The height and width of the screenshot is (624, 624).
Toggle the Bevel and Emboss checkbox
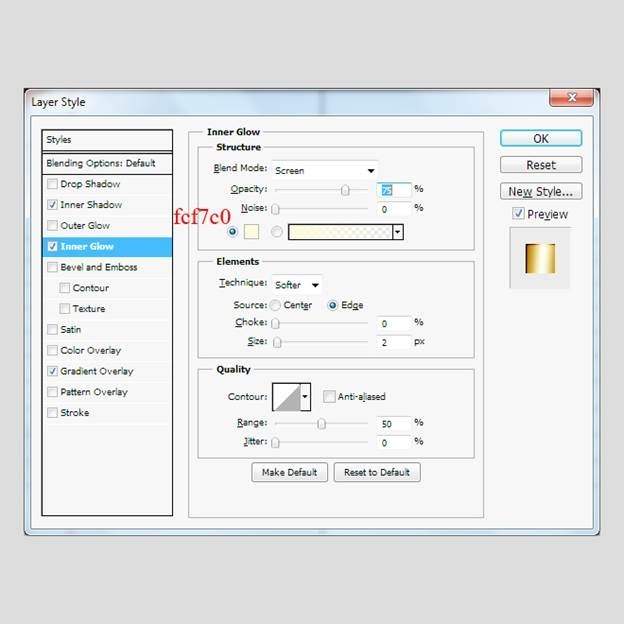tap(52, 267)
